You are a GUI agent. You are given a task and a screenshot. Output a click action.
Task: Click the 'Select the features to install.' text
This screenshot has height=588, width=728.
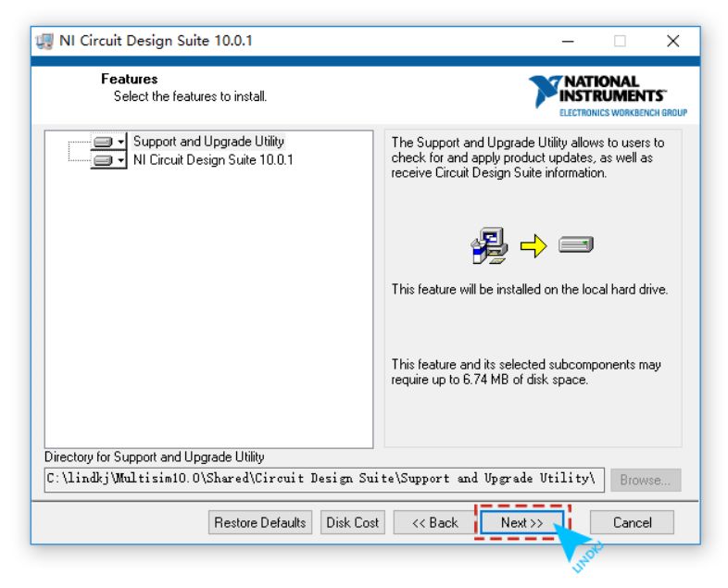tap(191, 96)
